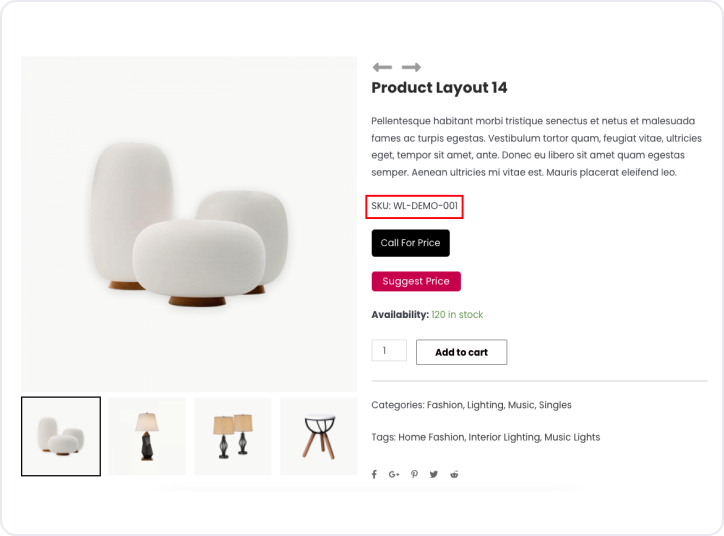Click the Add to cart button

pyautogui.click(x=461, y=352)
